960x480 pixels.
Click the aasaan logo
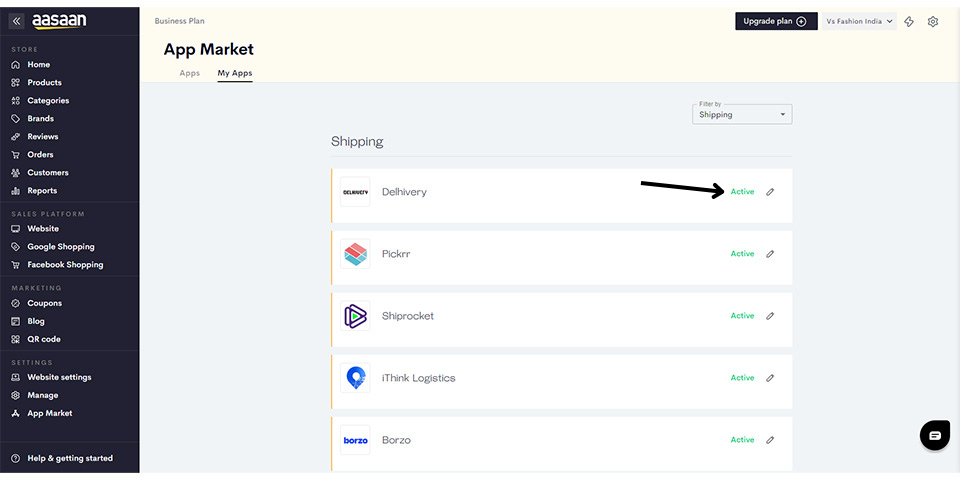[59, 21]
